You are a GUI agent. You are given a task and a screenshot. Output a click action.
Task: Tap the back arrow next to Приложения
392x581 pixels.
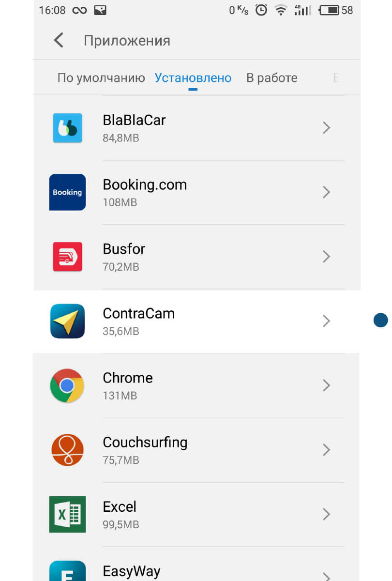pyautogui.click(x=59, y=40)
